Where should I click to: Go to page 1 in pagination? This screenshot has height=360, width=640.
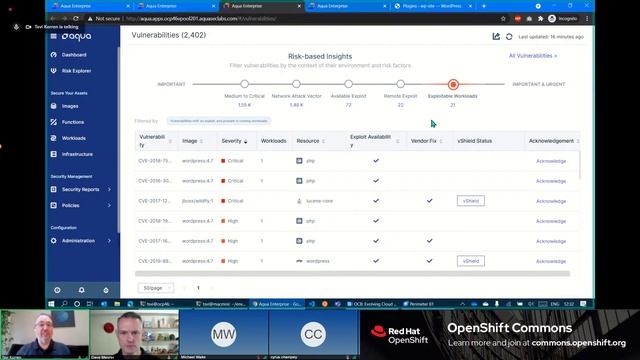point(198,288)
